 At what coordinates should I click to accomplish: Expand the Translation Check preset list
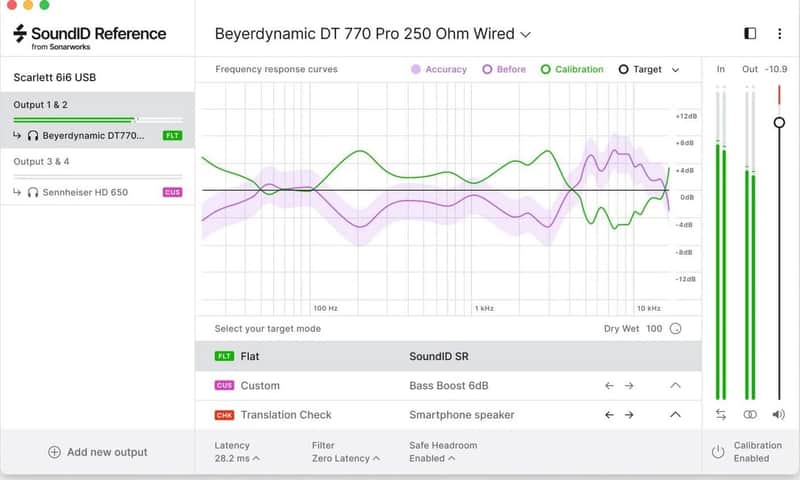675,415
